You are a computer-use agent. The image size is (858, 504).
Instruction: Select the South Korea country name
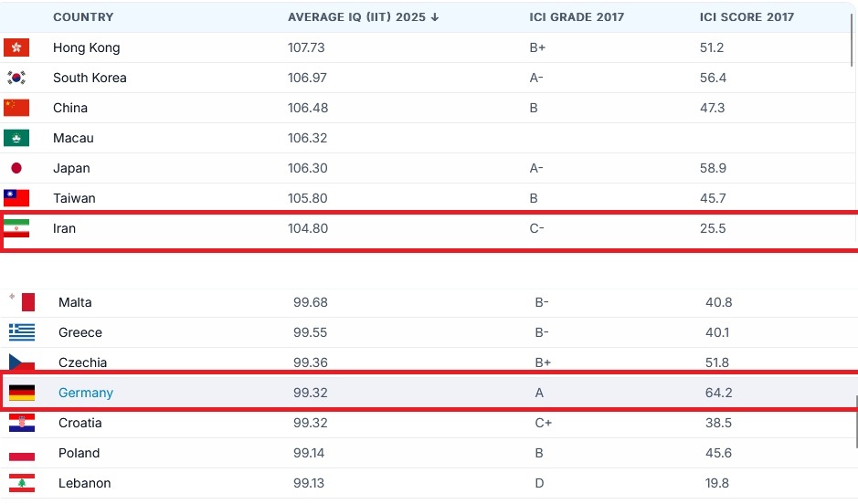(x=90, y=78)
